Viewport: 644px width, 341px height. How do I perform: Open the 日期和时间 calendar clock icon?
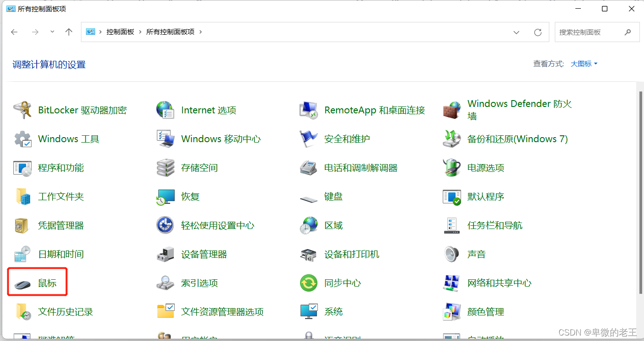coord(22,254)
